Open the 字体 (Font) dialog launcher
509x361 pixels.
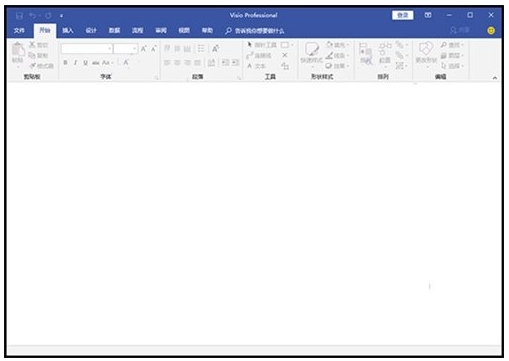pyautogui.click(x=156, y=78)
